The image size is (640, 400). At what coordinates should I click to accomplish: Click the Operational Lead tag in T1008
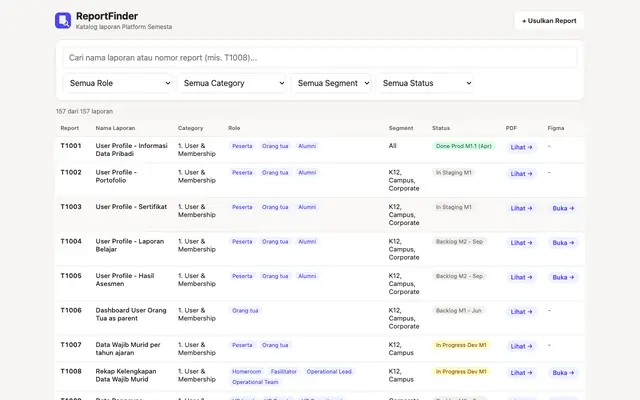329,372
